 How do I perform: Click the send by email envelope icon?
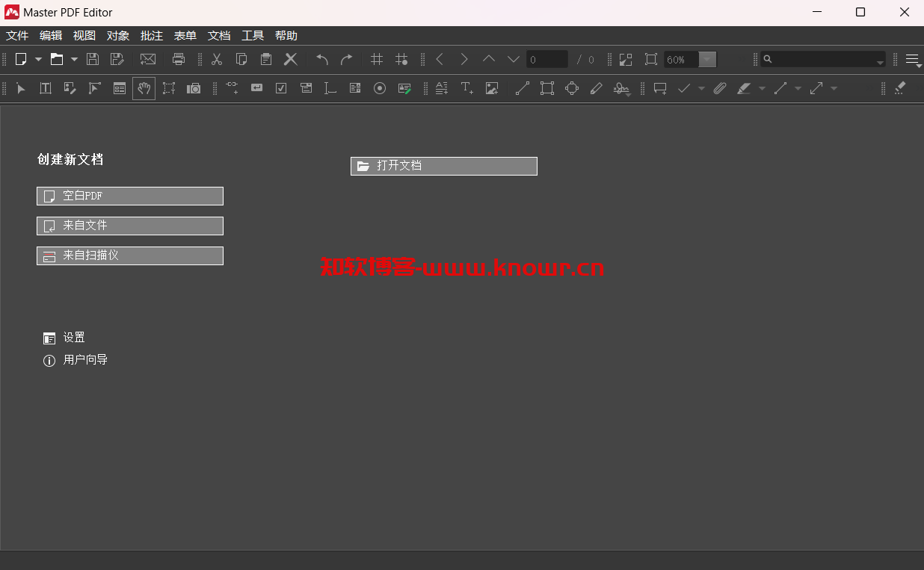[x=148, y=59]
